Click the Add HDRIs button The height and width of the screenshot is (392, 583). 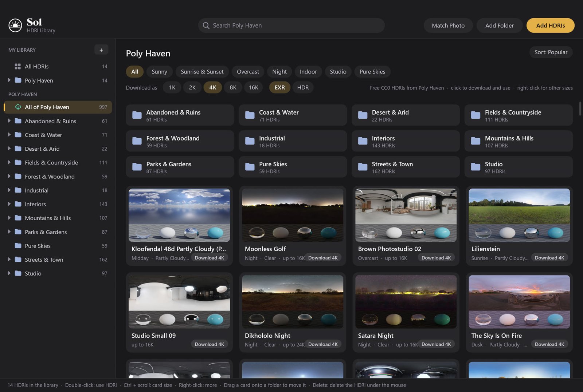click(551, 25)
